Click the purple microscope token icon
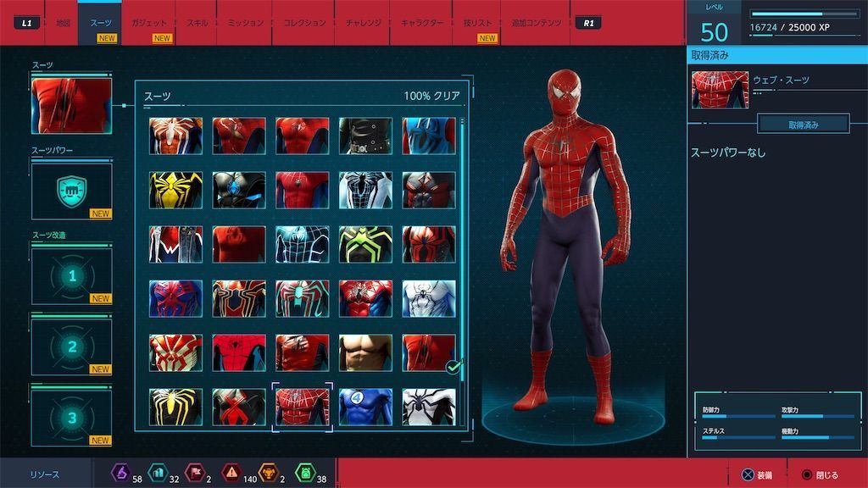 (120, 473)
